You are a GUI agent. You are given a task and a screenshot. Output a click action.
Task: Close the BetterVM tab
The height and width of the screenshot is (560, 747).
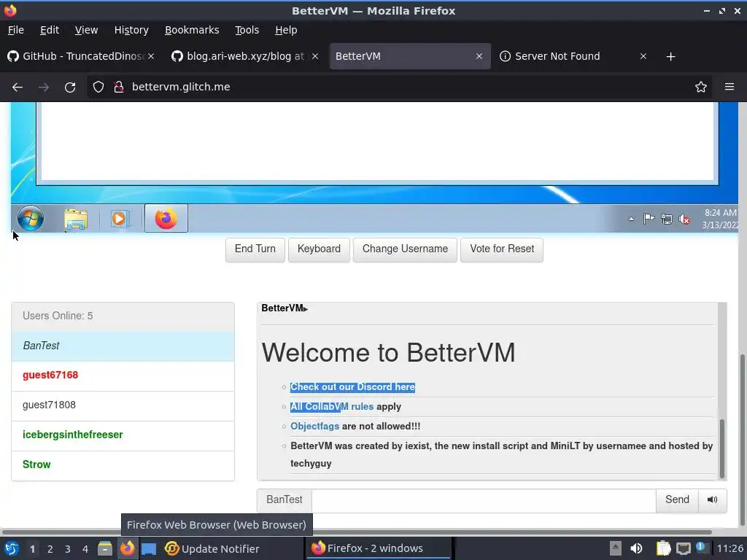click(479, 56)
